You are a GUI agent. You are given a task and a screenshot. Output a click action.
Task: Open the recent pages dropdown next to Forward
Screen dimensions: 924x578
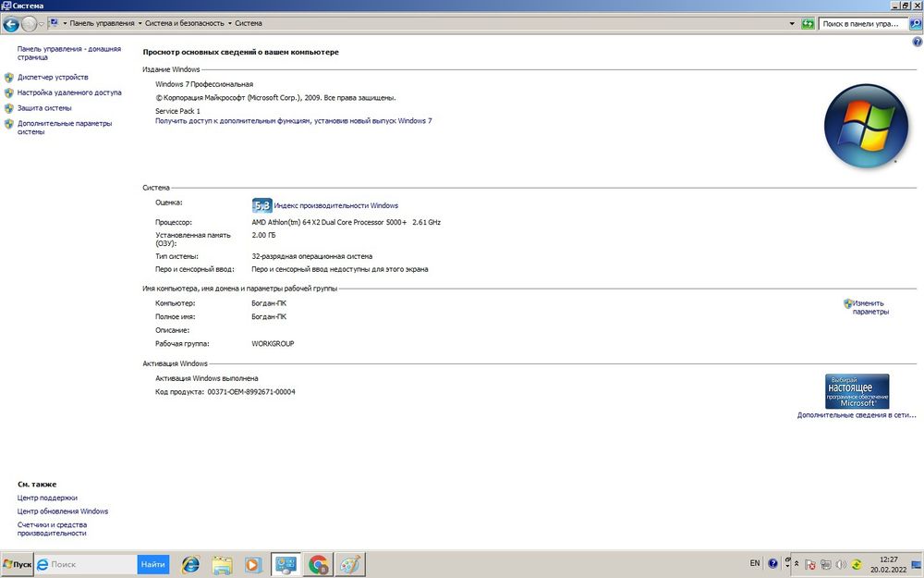[x=42, y=24]
